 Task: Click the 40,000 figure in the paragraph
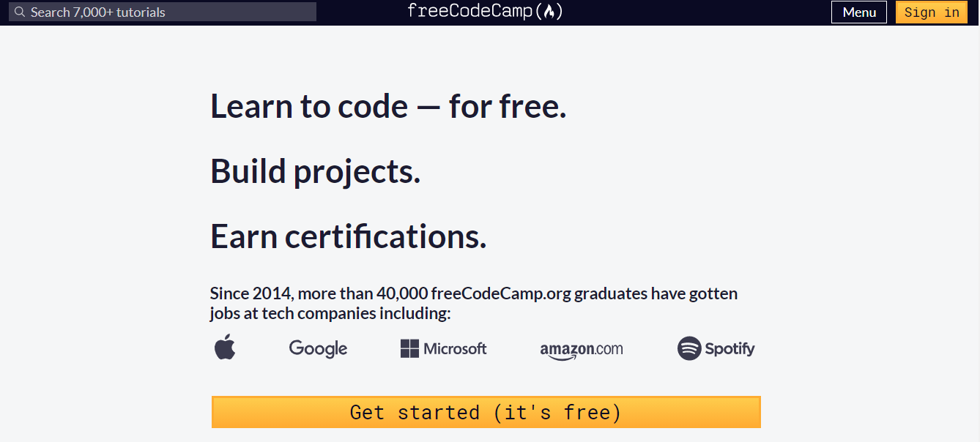coord(402,293)
